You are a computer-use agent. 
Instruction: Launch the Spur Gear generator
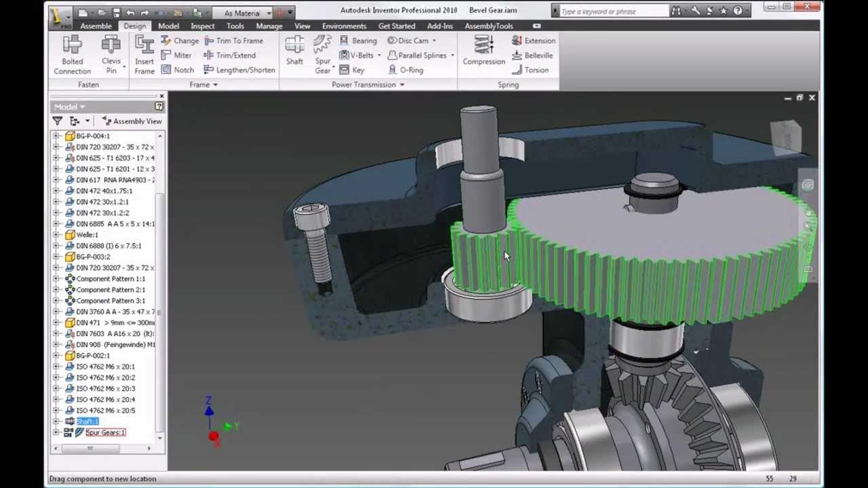pyautogui.click(x=323, y=55)
